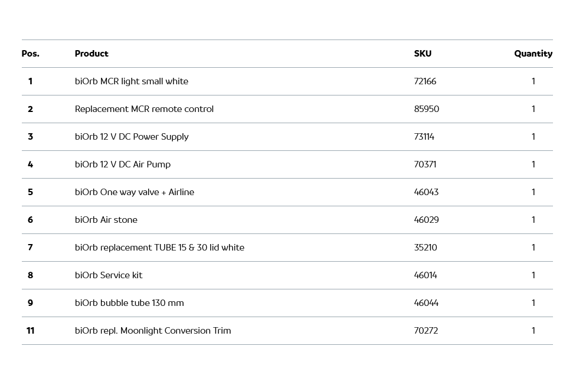576x392 pixels.
Task: Click the Quantity column header
Action: coord(533,54)
